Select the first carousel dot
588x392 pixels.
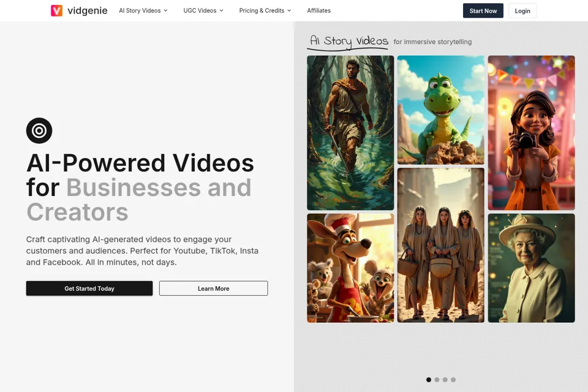click(429, 380)
